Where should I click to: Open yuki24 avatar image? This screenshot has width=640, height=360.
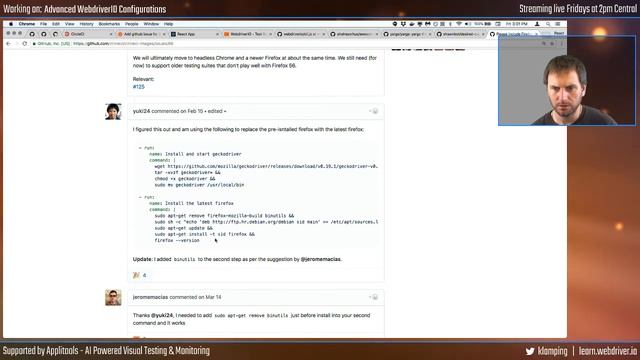tap(113, 111)
